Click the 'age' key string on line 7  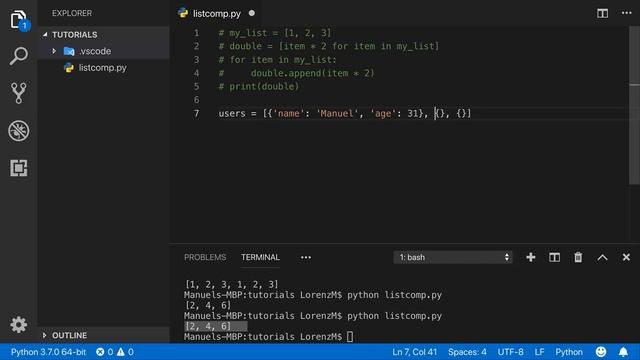coord(383,113)
